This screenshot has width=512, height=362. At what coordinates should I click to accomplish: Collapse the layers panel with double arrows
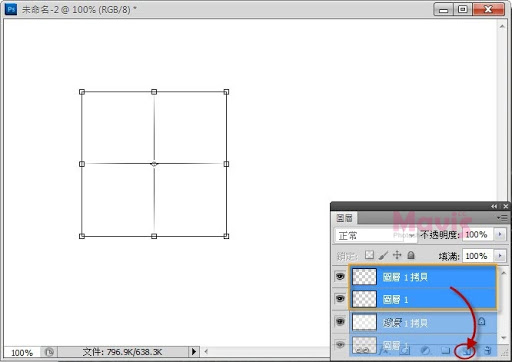(494, 206)
